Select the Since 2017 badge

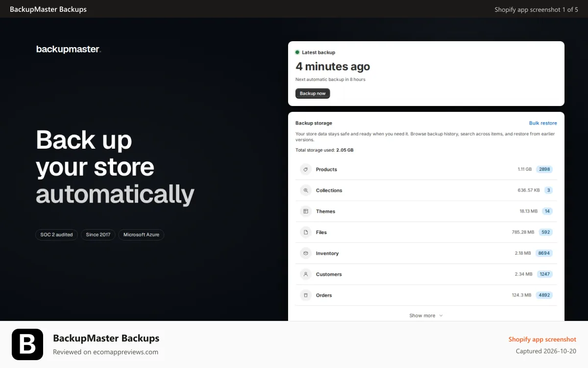(98, 235)
